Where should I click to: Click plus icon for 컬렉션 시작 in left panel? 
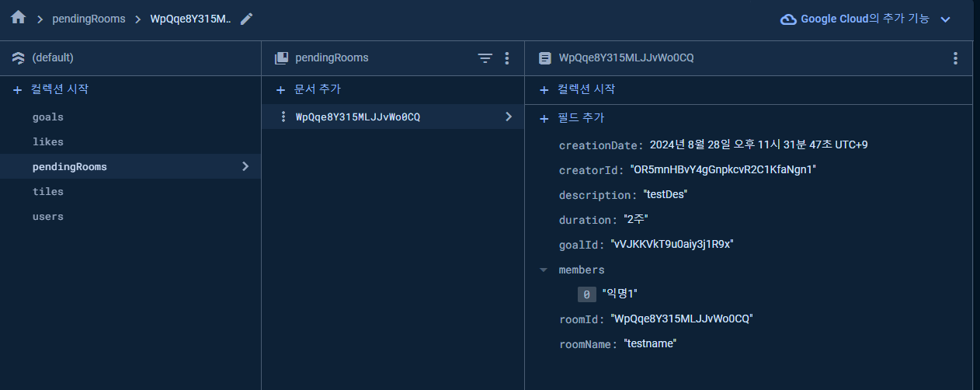click(x=18, y=90)
